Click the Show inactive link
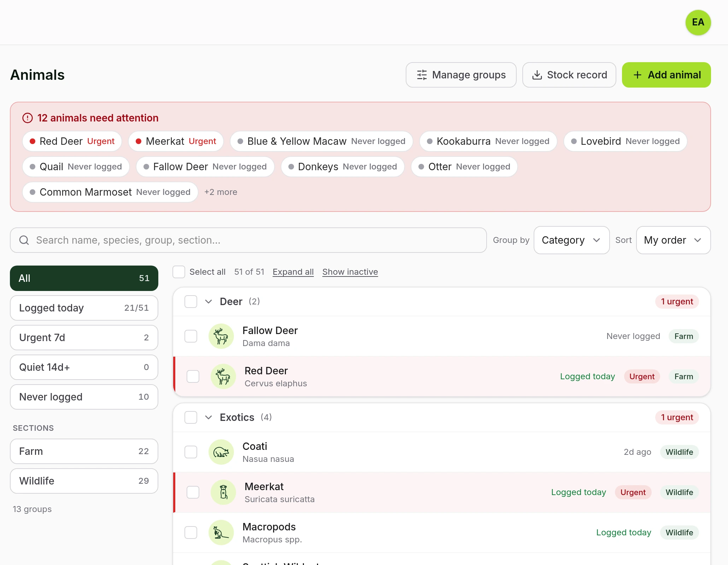The image size is (728, 565). pos(350,272)
